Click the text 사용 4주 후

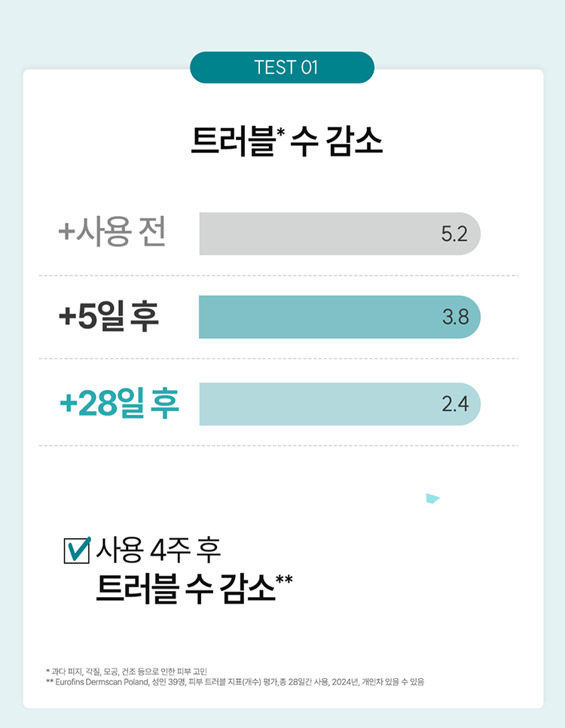(158, 550)
